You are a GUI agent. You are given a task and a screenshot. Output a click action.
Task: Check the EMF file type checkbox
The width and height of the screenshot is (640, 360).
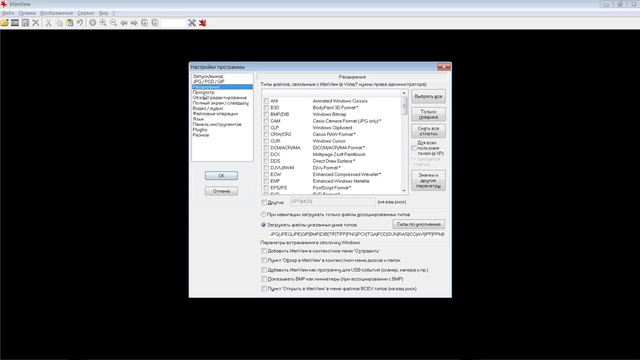266,181
